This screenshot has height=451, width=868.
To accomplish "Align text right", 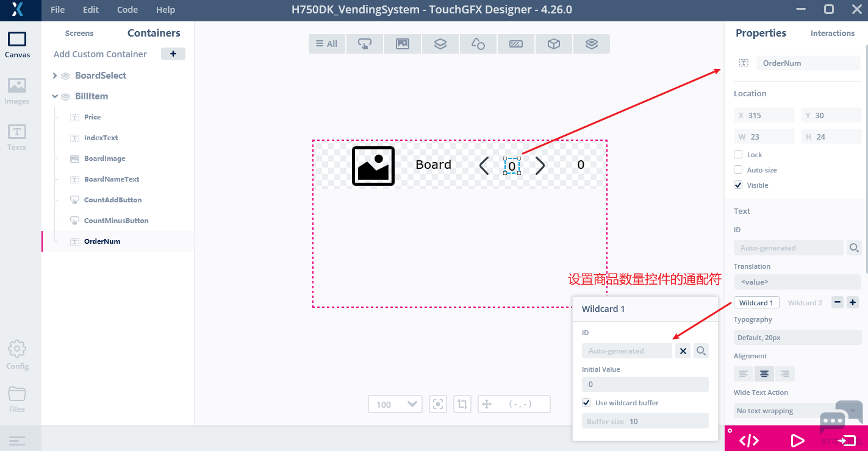I will 785,374.
